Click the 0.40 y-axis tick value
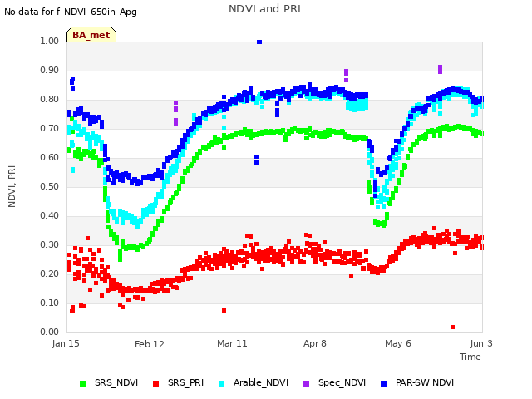 (50, 216)
